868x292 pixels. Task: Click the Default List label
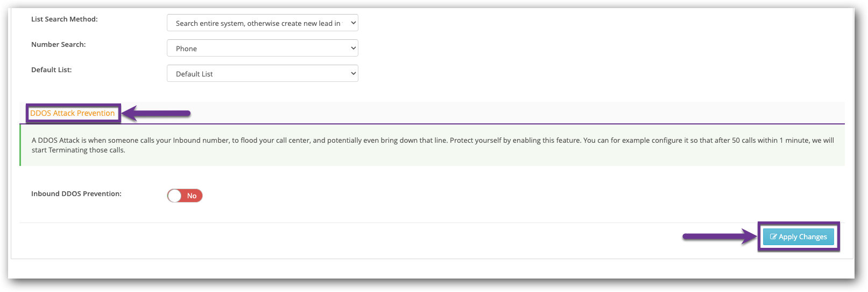coord(51,69)
